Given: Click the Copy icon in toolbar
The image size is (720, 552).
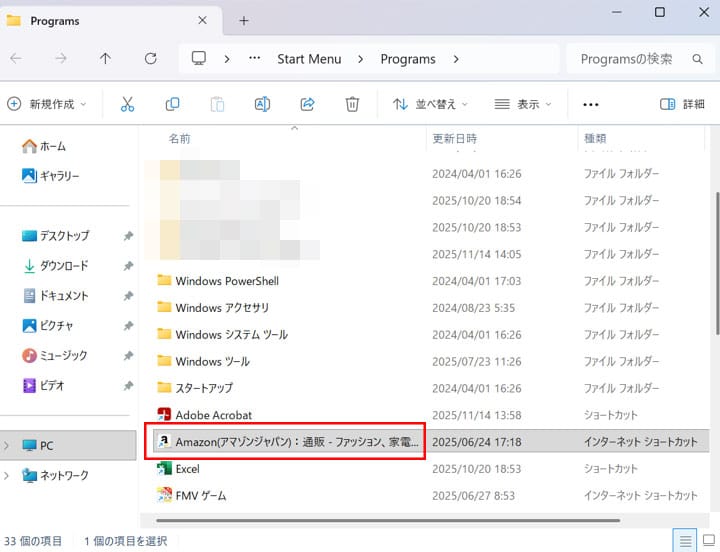Looking at the screenshot, I should click(172, 104).
